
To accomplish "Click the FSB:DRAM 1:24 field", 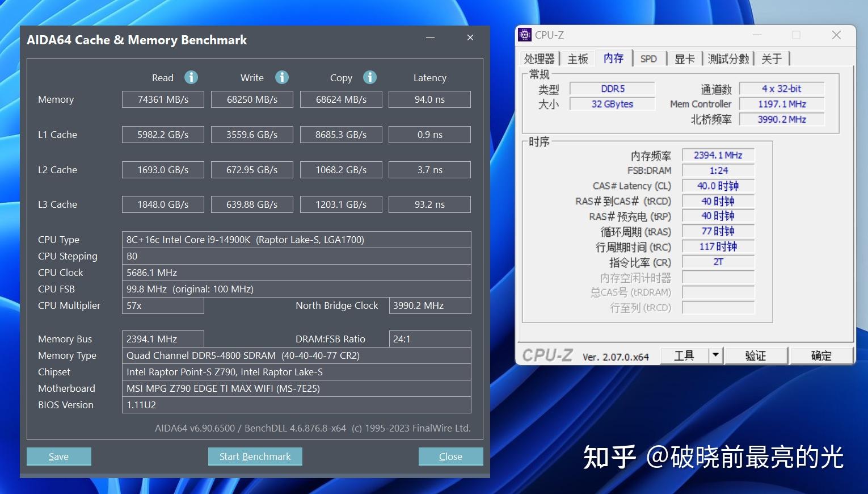I will (718, 170).
